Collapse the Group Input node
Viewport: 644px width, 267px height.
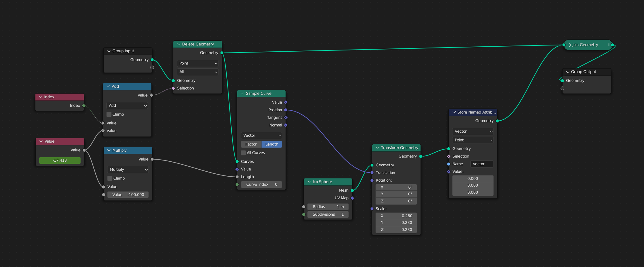pyautogui.click(x=109, y=51)
